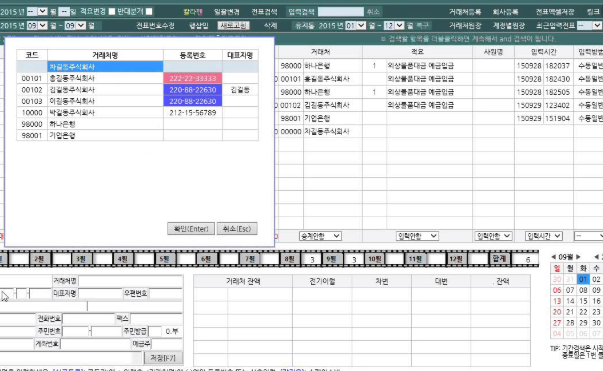This screenshot has height=371, width=603.
Task: Open the 01 month dropdown
Action: (x=355, y=26)
